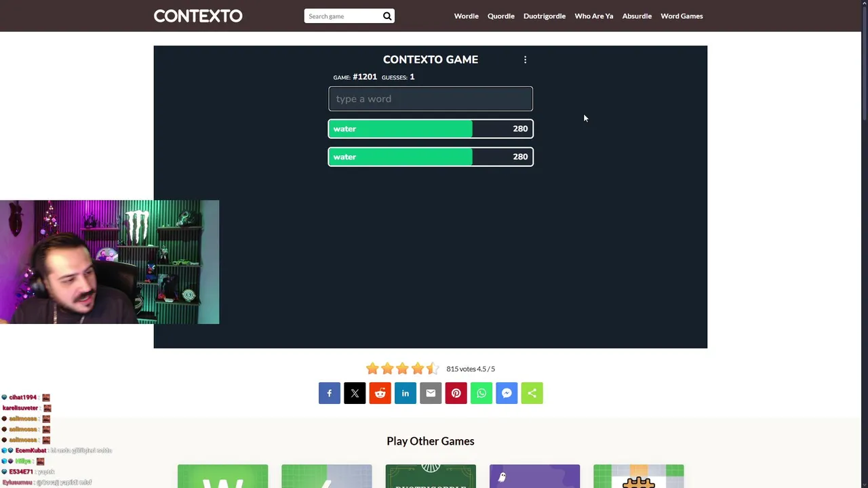Rate the game three stars
The height and width of the screenshot is (488, 868).
tap(402, 369)
